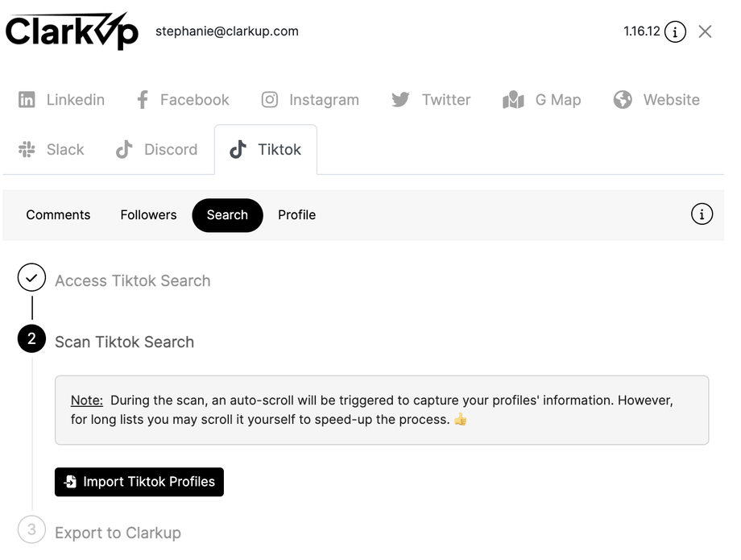Open version info icon beside 1.16.12
Screen dimensions: 741x560
(675, 32)
